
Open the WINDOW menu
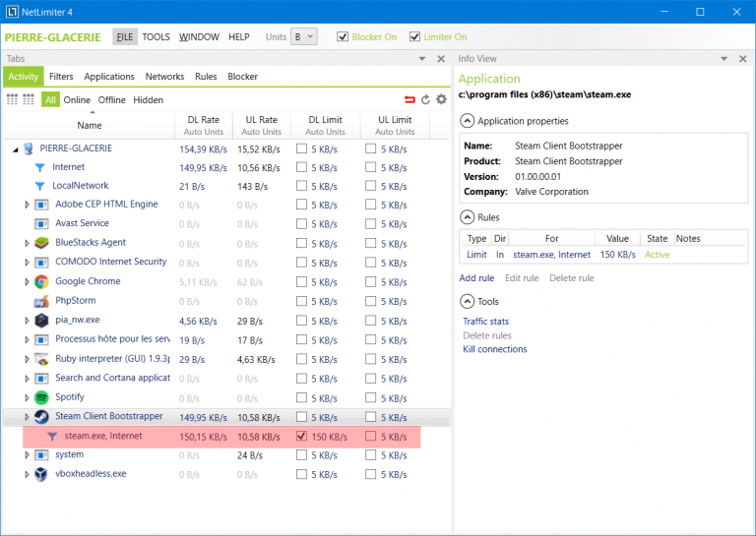[199, 37]
